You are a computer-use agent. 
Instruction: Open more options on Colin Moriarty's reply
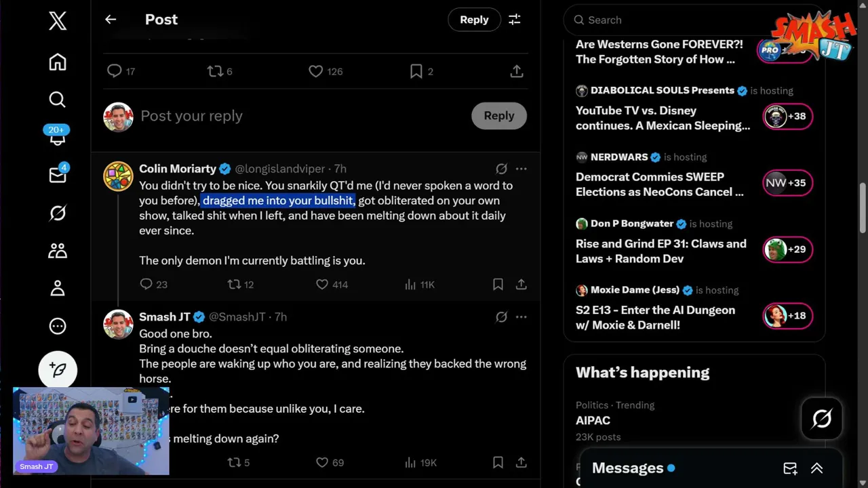[x=521, y=169]
